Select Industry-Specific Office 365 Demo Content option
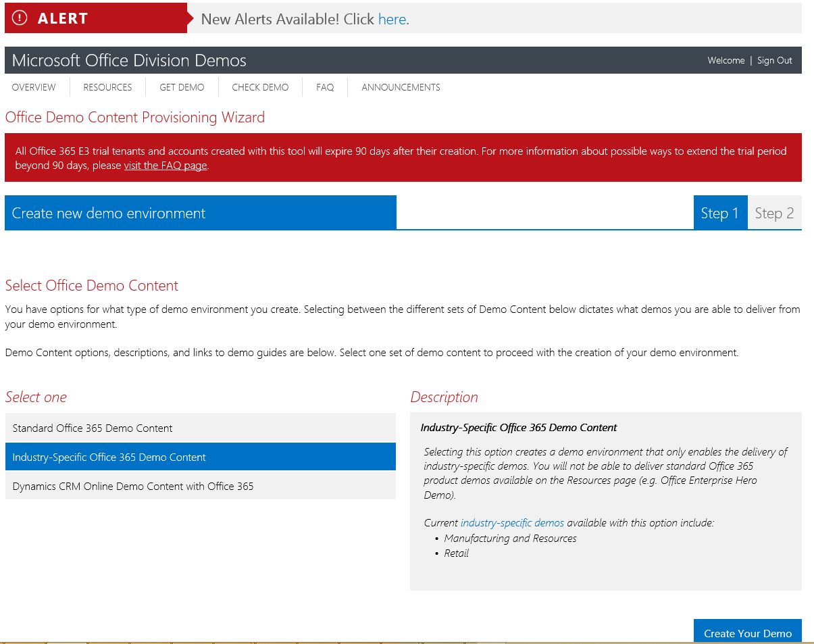The height and width of the screenshot is (644, 814). pyautogui.click(x=201, y=457)
